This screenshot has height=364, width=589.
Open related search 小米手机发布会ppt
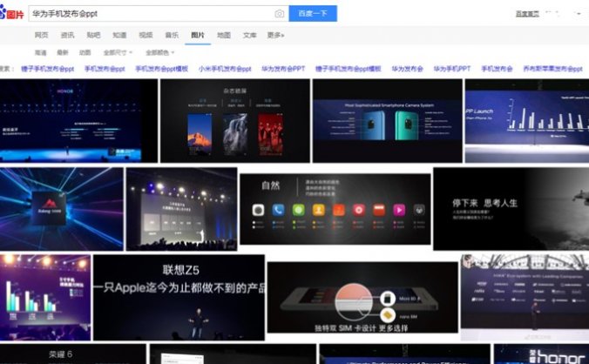(x=225, y=69)
